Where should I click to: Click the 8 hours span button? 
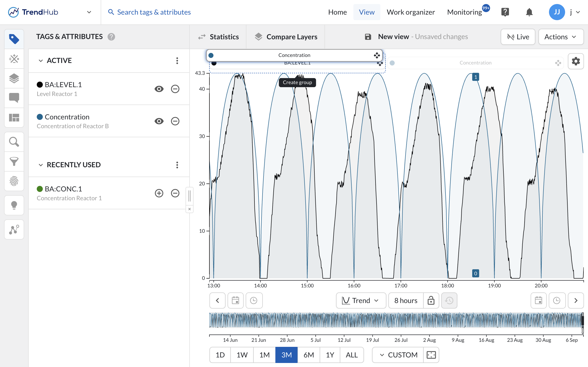tap(406, 301)
